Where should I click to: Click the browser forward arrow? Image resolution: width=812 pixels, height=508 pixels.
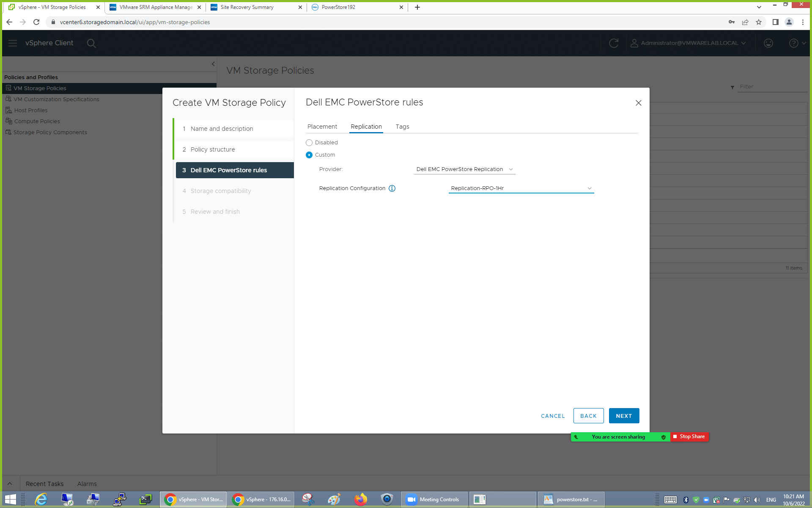coord(23,22)
